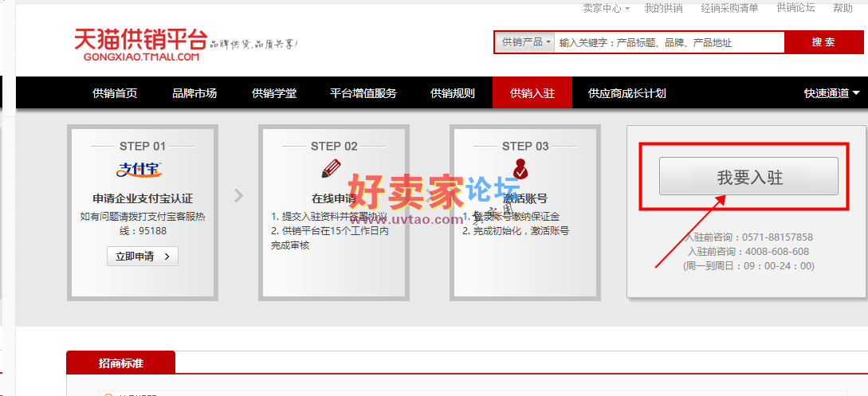Open the 供销首页 navigation item

[x=115, y=93]
